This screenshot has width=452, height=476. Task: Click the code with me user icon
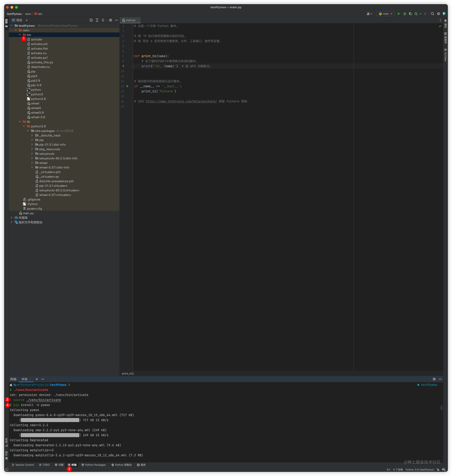(369, 14)
